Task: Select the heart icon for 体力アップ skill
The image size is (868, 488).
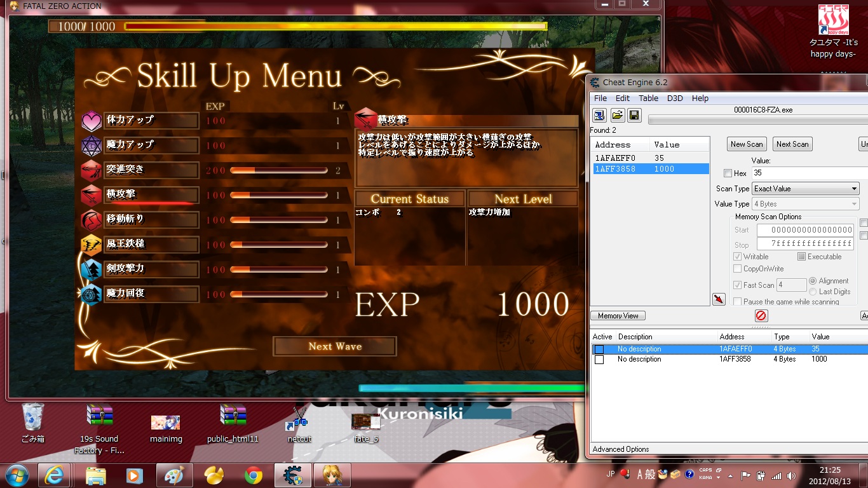Action: click(x=92, y=120)
